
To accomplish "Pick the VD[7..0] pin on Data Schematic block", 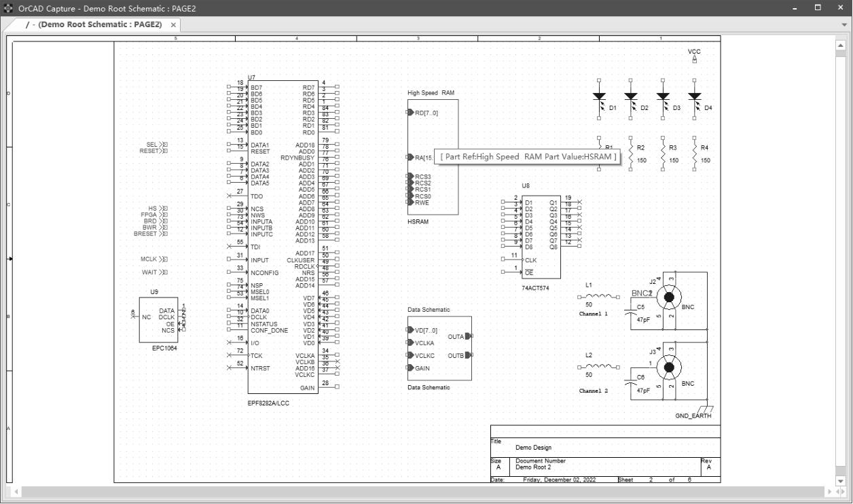I will (410, 330).
